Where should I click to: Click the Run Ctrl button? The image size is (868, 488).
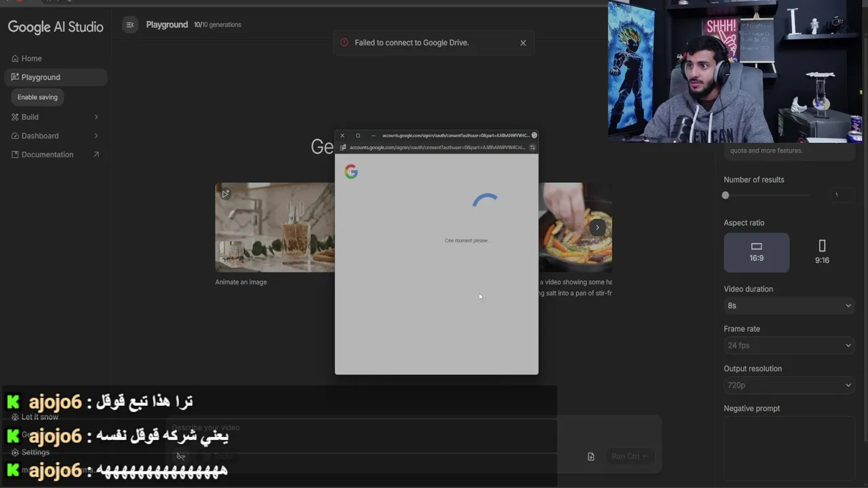pos(630,456)
